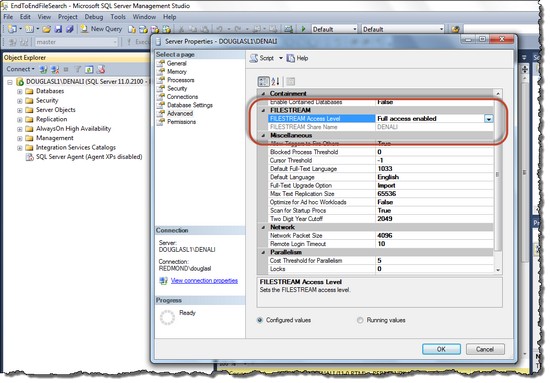Expand the Server Objects node
Screen dimensions: 550x383
tap(20, 110)
